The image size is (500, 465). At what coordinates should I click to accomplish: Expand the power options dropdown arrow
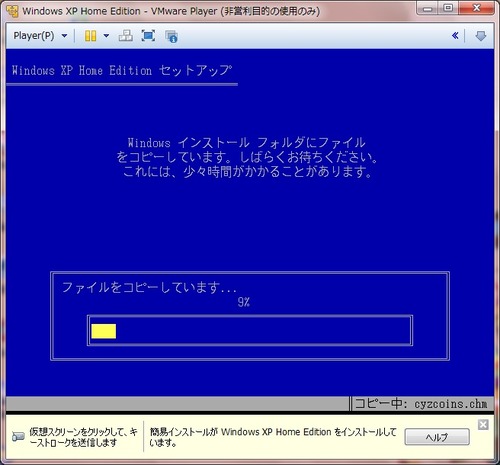tap(106, 36)
